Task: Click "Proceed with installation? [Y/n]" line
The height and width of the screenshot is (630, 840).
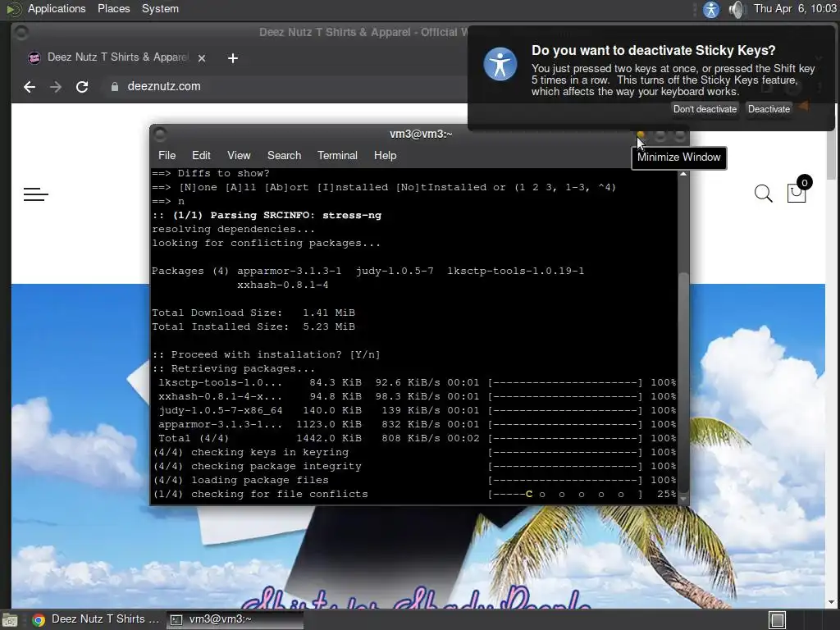Action: point(267,354)
